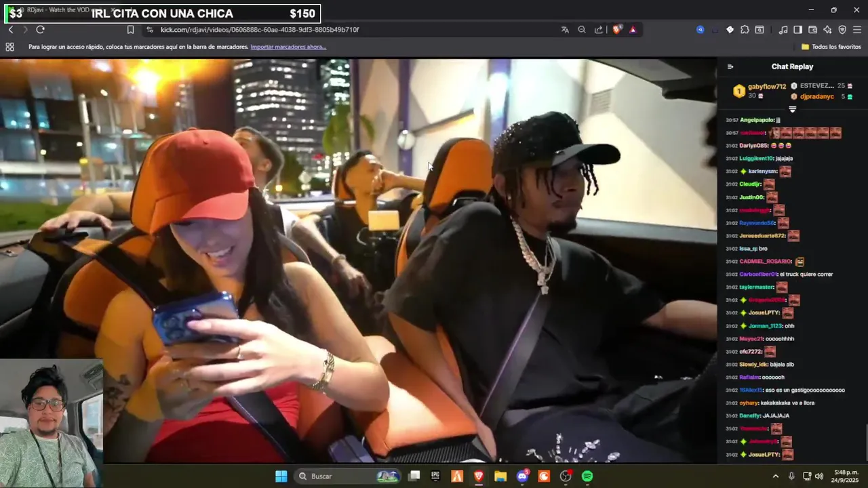The height and width of the screenshot is (488, 868).
Task: Click the 'Importar marcadores ahora...' link
Action: click(288, 47)
